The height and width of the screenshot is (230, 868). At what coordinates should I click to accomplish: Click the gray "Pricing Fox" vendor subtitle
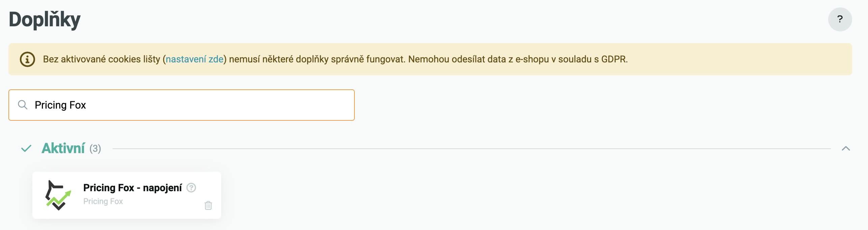pos(103,201)
